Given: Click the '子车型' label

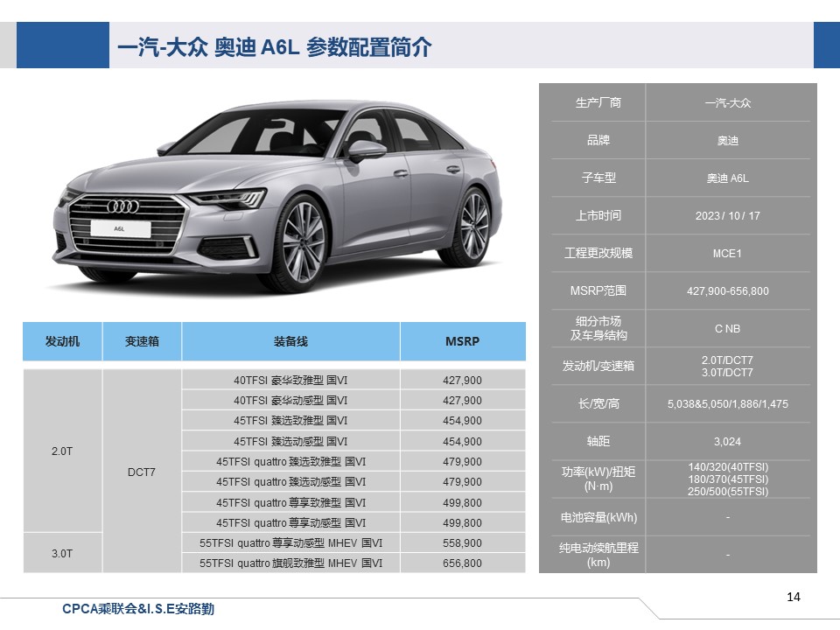Looking at the screenshot, I should pos(598,178).
